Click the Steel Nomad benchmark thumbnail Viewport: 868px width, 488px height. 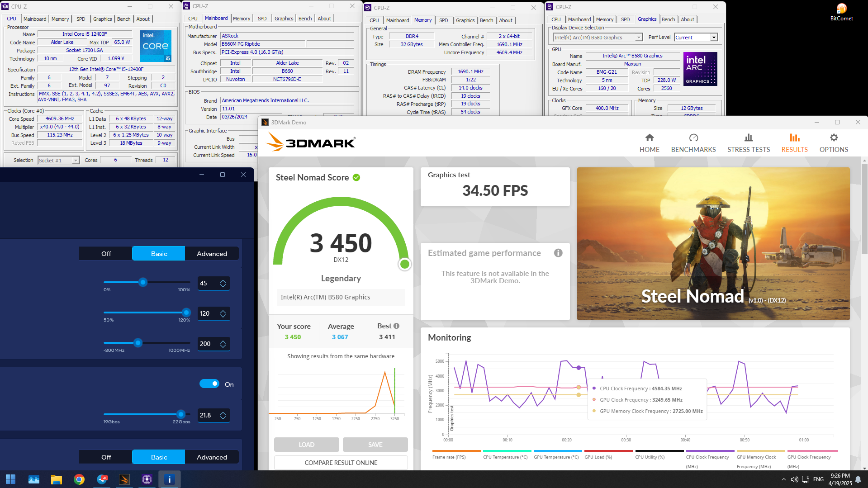pyautogui.click(x=713, y=244)
